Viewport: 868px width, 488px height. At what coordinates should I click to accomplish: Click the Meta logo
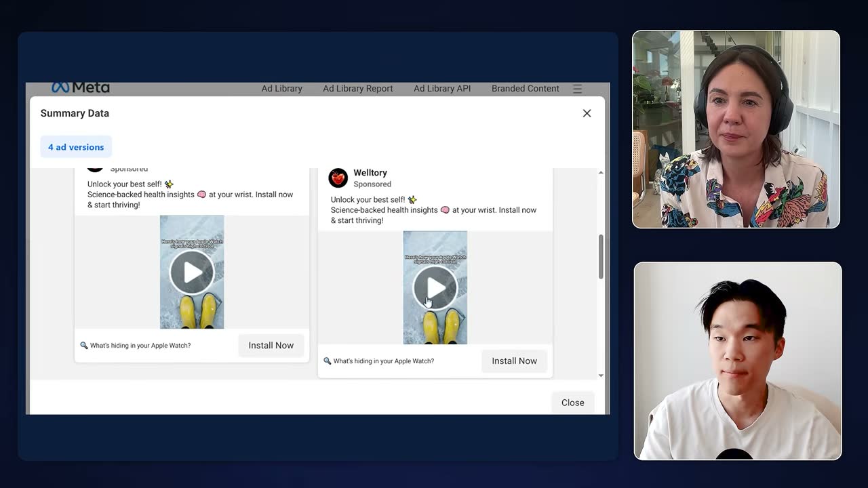pos(81,87)
